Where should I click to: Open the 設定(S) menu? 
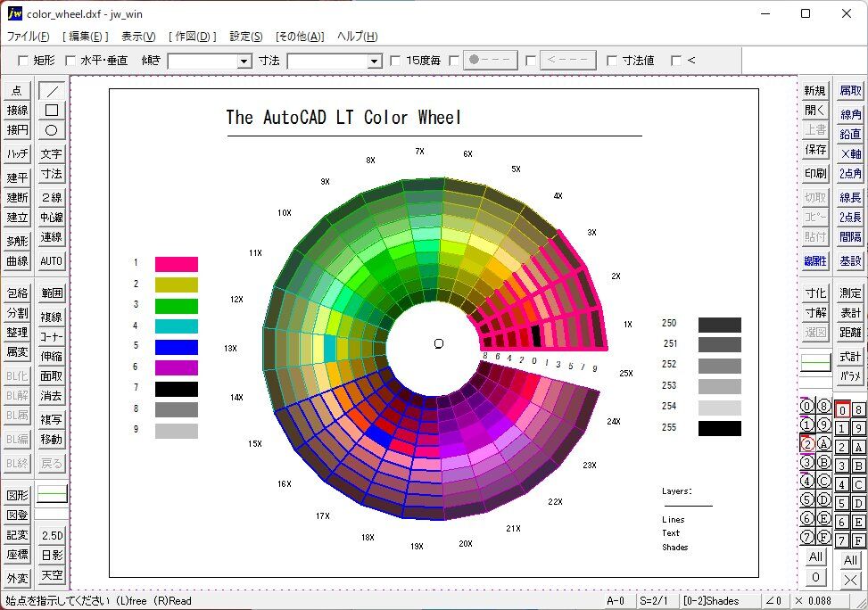click(x=245, y=37)
